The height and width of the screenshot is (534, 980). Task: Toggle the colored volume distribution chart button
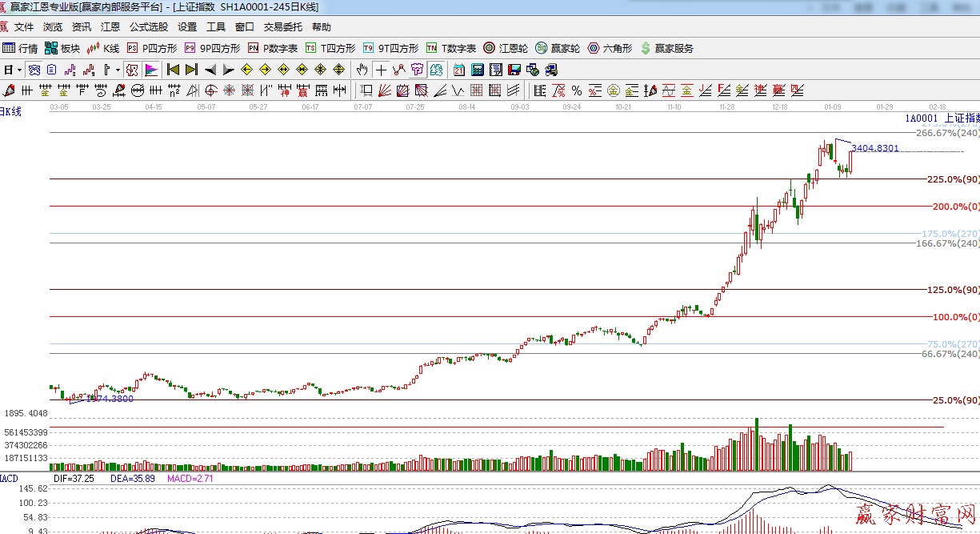click(150, 70)
